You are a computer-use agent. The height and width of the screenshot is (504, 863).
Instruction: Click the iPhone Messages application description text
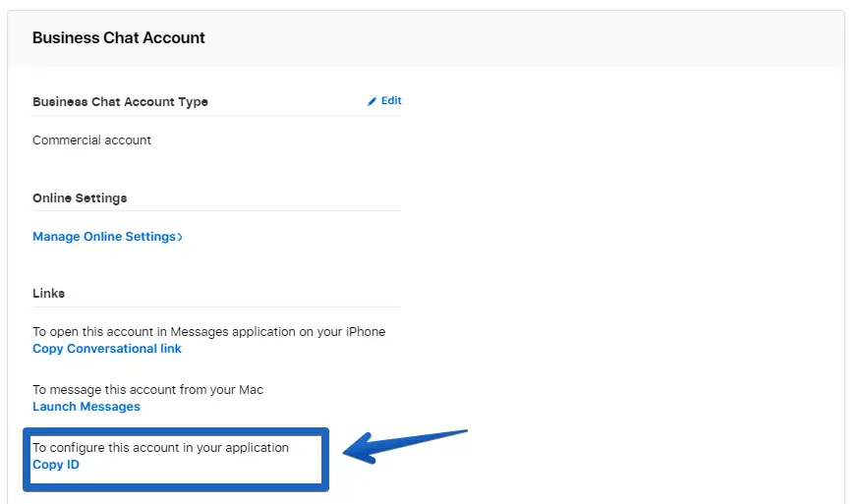click(x=208, y=332)
